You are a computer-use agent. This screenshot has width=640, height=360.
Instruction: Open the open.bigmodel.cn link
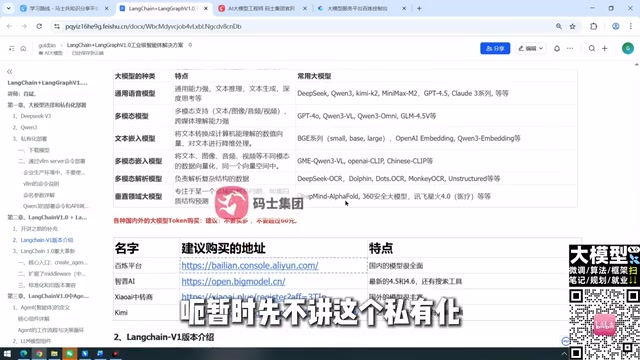pyautogui.click(x=233, y=281)
